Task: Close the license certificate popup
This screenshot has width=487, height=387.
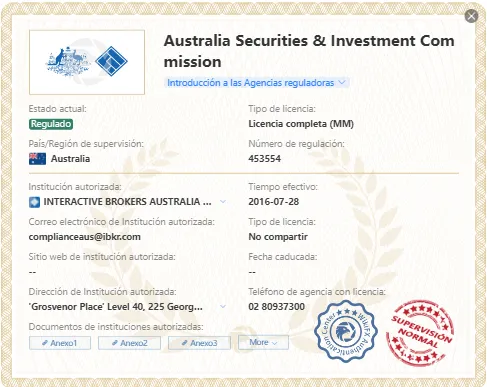Action: pos(471,16)
